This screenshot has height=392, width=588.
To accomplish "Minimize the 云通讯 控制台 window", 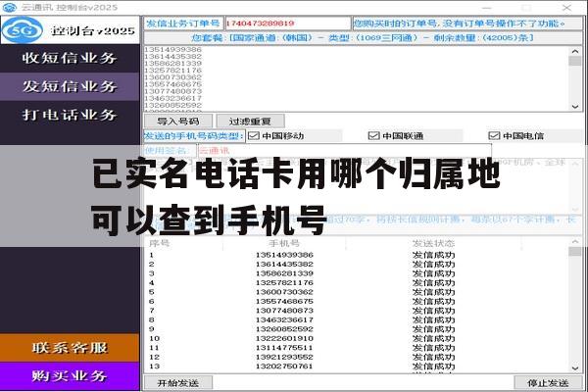I will [487, 8].
